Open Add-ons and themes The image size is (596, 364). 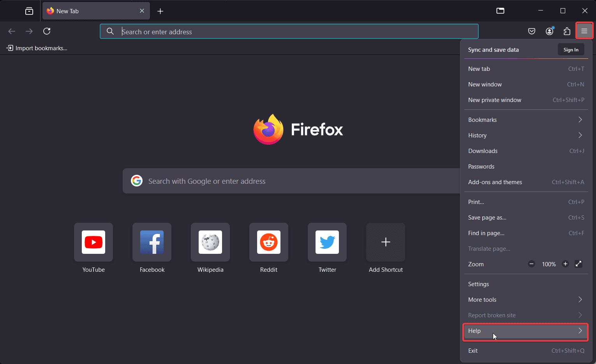click(x=526, y=182)
